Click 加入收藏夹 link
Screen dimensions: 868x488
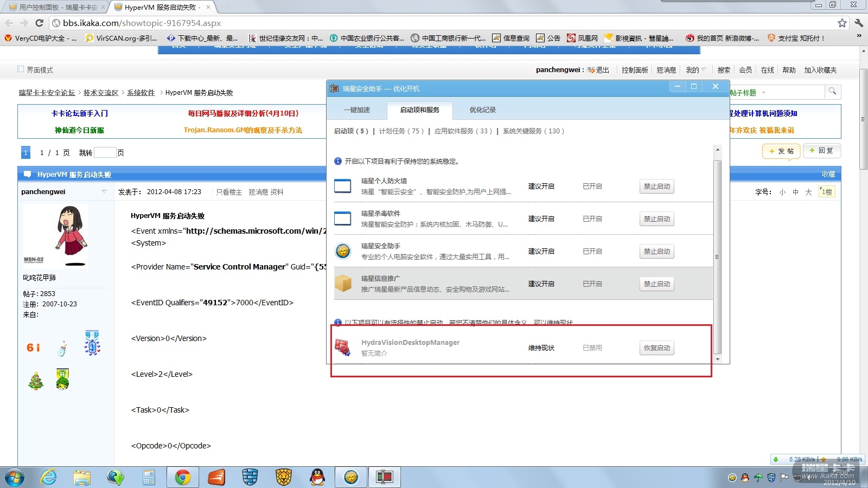pyautogui.click(x=820, y=70)
